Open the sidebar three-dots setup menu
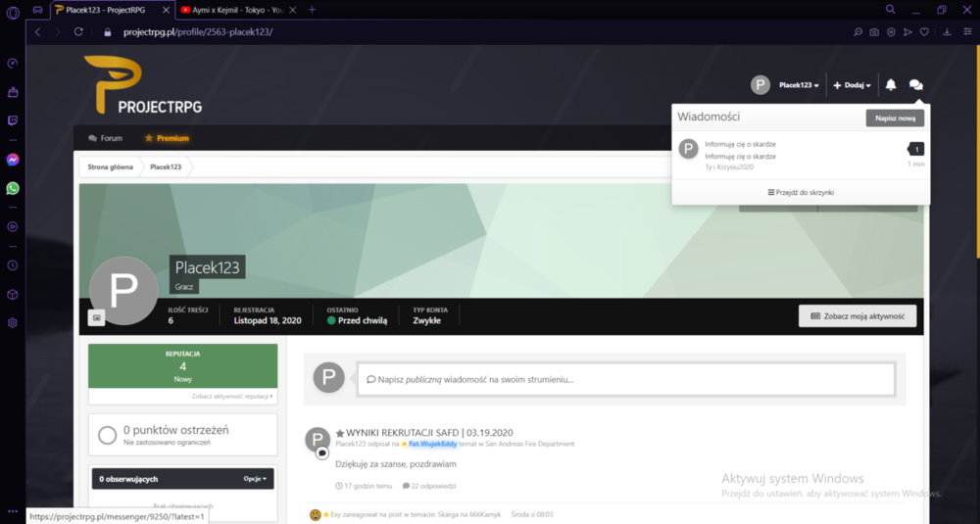980x524 pixels. click(x=13, y=511)
